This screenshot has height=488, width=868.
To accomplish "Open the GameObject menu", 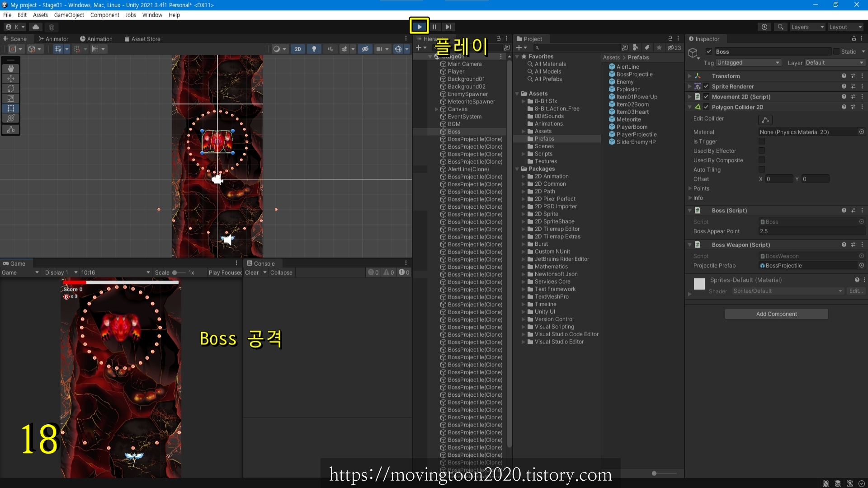I will (x=69, y=15).
